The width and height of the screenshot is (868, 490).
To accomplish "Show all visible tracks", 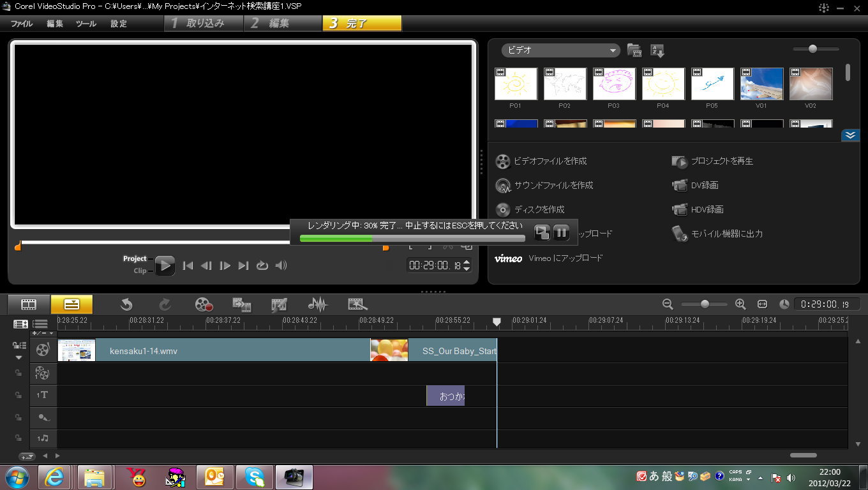I will click(x=20, y=324).
